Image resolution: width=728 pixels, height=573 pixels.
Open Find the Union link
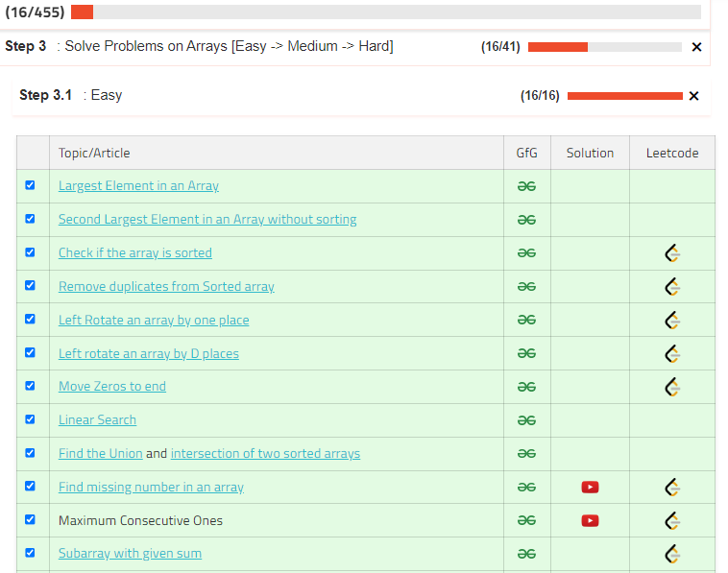pos(100,453)
